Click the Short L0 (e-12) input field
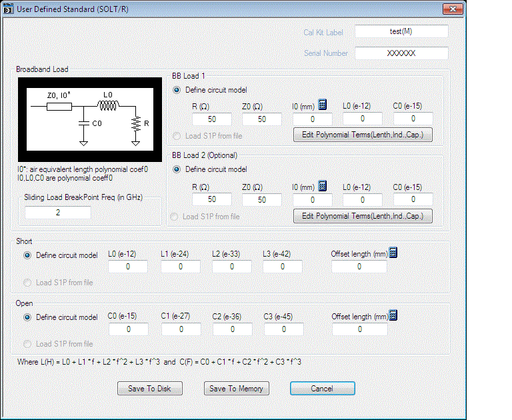This screenshot has height=420, width=512. pyautogui.click(x=127, y=267)
